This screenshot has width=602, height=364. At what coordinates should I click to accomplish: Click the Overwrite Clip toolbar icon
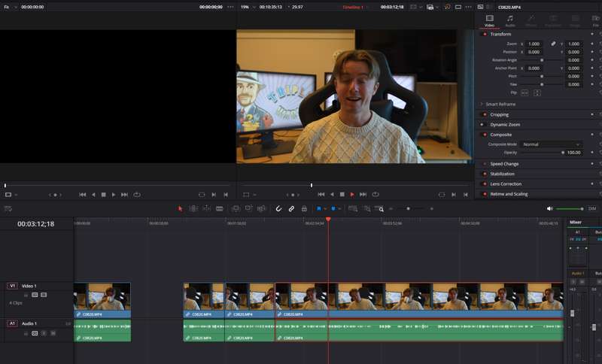[249, 208]
